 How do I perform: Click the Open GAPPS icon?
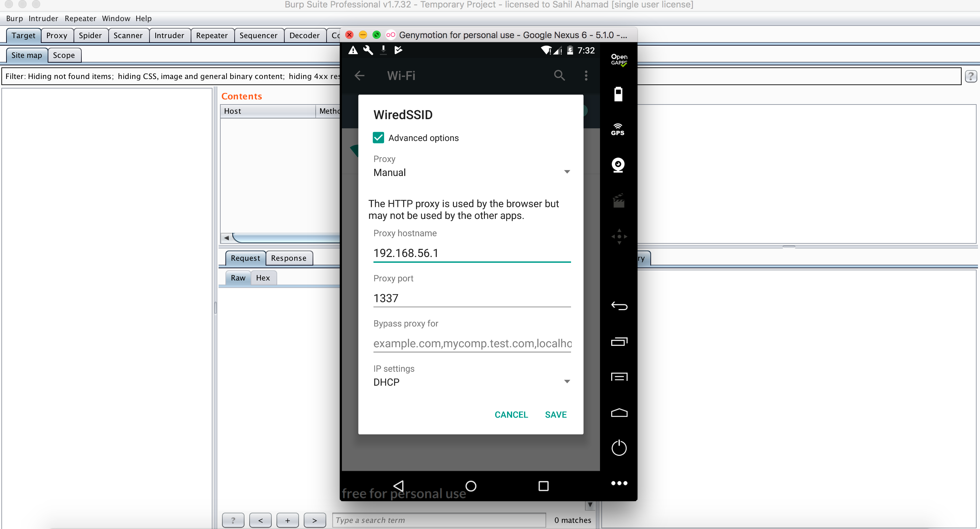pos(619,60)
